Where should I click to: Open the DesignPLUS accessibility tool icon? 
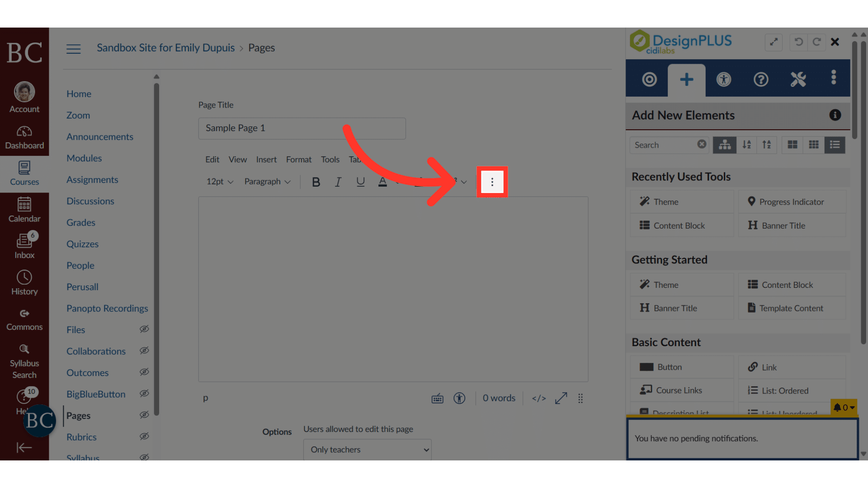(723, 79)
